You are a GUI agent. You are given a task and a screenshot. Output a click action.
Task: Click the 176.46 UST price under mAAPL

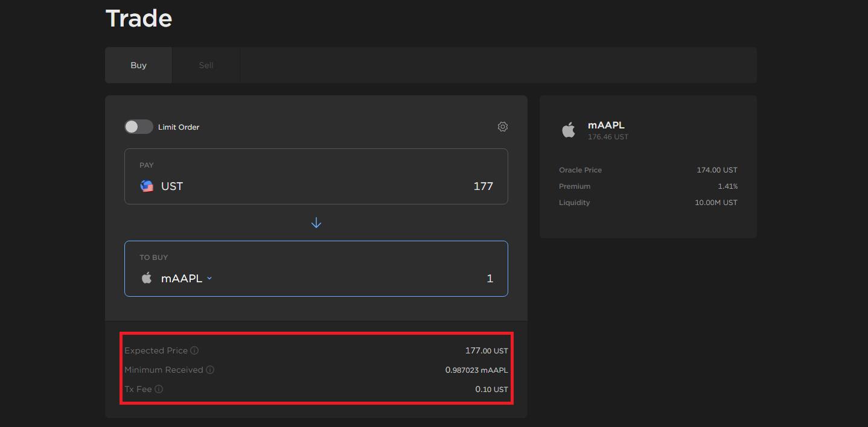pos(608,136)
